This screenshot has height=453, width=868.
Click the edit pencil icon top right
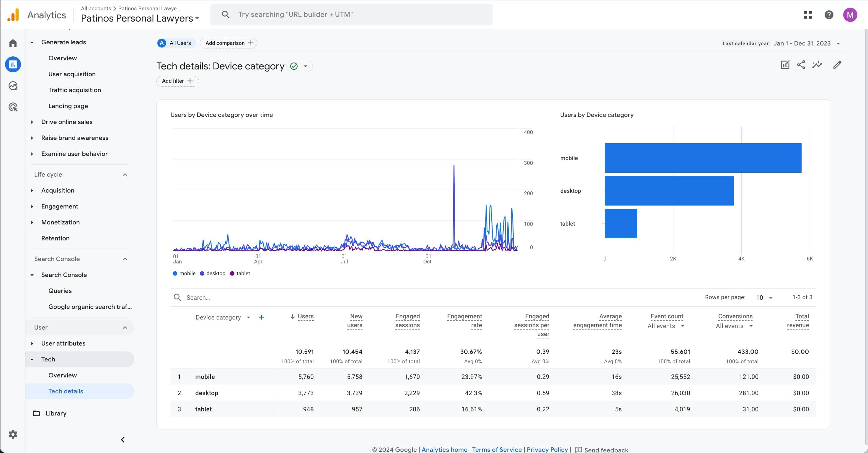pos(838,64)
